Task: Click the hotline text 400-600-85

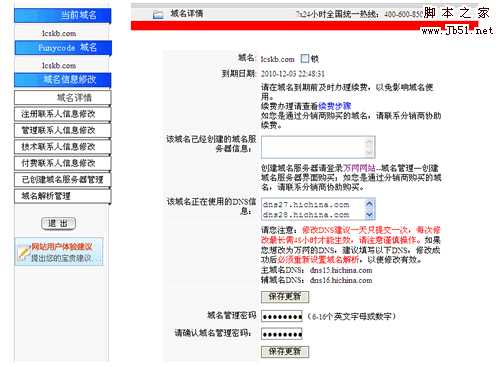Action: click(x=403, y=14)
